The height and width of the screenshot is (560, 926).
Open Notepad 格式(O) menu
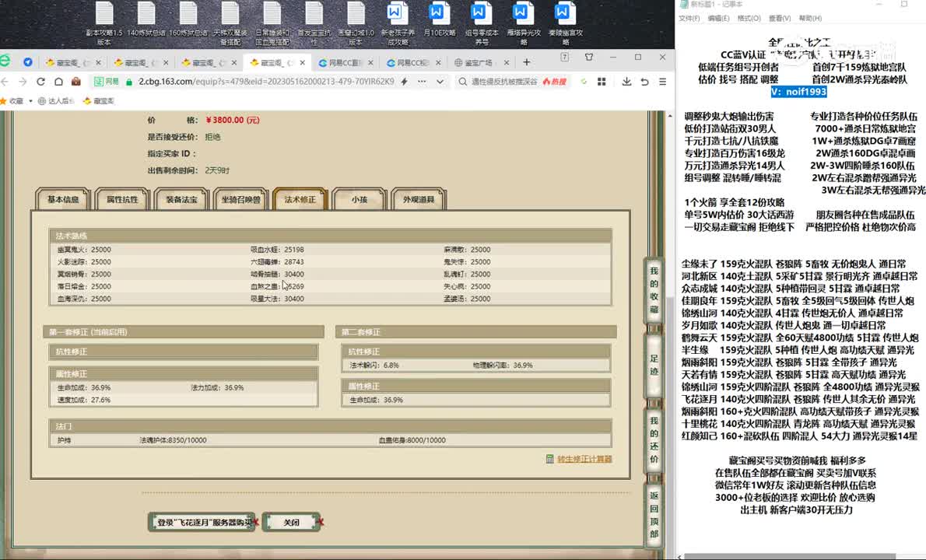point(749,19)
